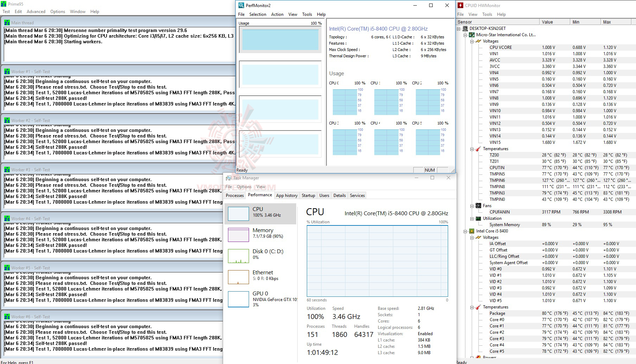Switch to the Processes tab in Task Manager
This screenshot has height=364, width=636.
pyautogui.click(x=235, y=196)
